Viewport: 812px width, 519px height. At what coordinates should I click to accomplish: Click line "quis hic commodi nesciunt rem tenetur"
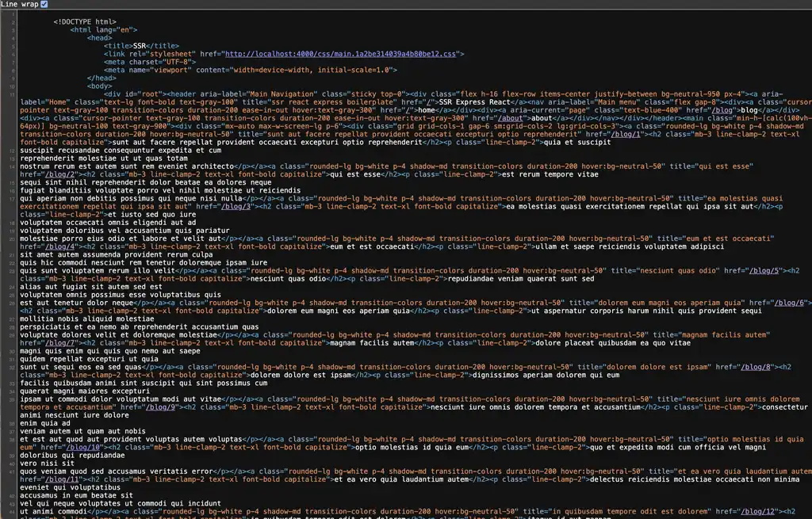click(x=144, y=263)
